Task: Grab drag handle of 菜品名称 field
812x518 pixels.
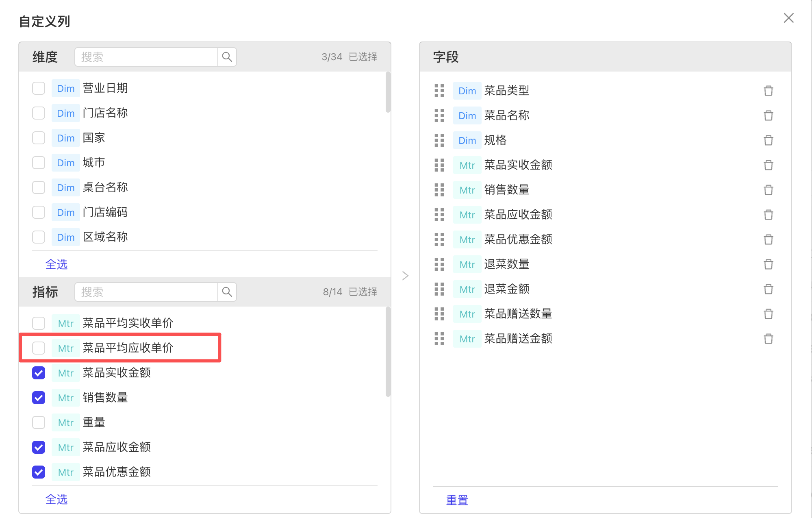Action: (x=439, y=115)
